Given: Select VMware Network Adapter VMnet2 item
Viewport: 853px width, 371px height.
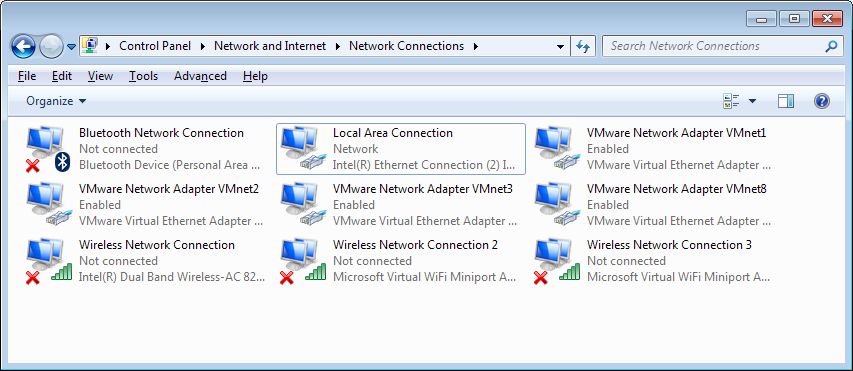Looking at the screenshot, I should (x=145, y=205).
